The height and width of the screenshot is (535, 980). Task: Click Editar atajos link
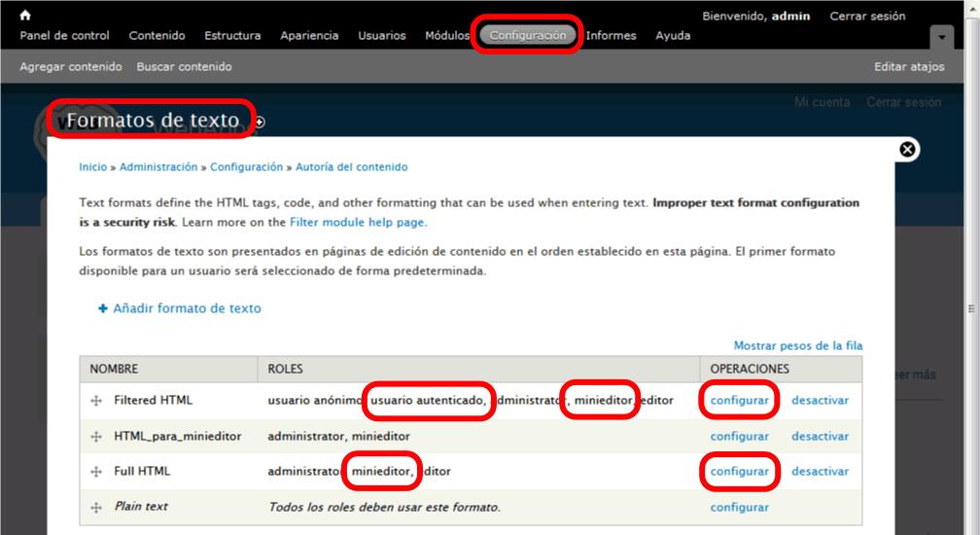point(909,67)
